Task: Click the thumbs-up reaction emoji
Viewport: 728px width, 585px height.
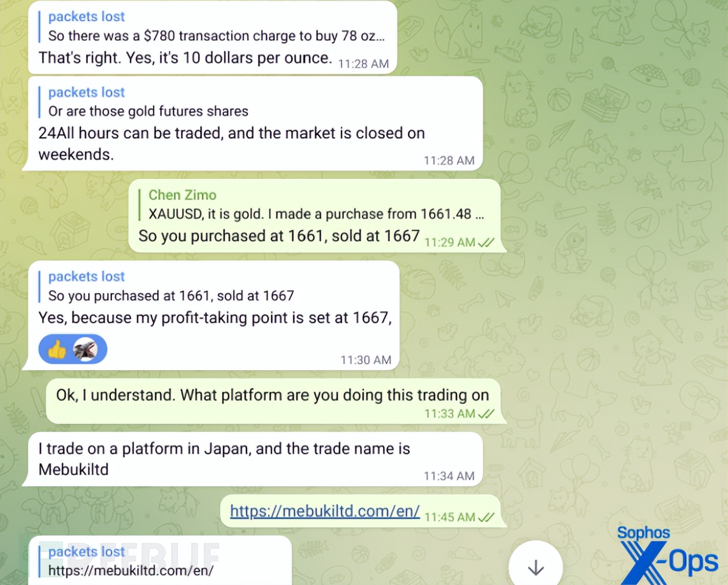Action: (57, 350)
